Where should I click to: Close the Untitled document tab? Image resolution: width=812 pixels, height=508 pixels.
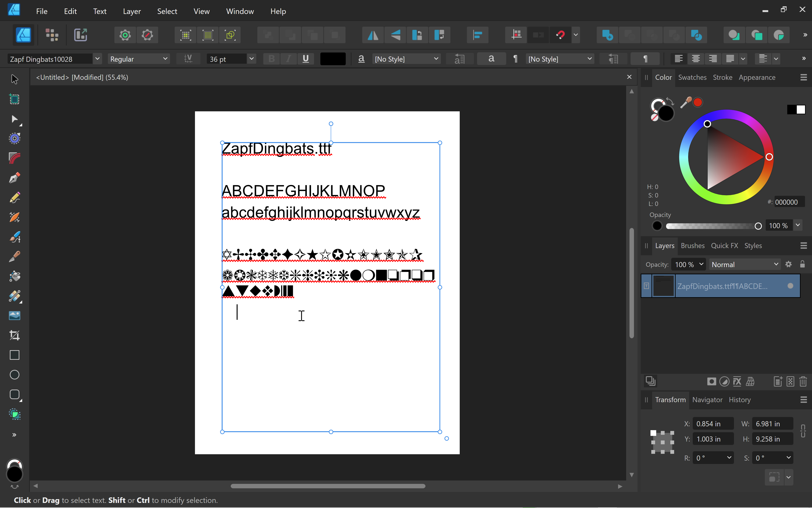click(x=629, y=77)
